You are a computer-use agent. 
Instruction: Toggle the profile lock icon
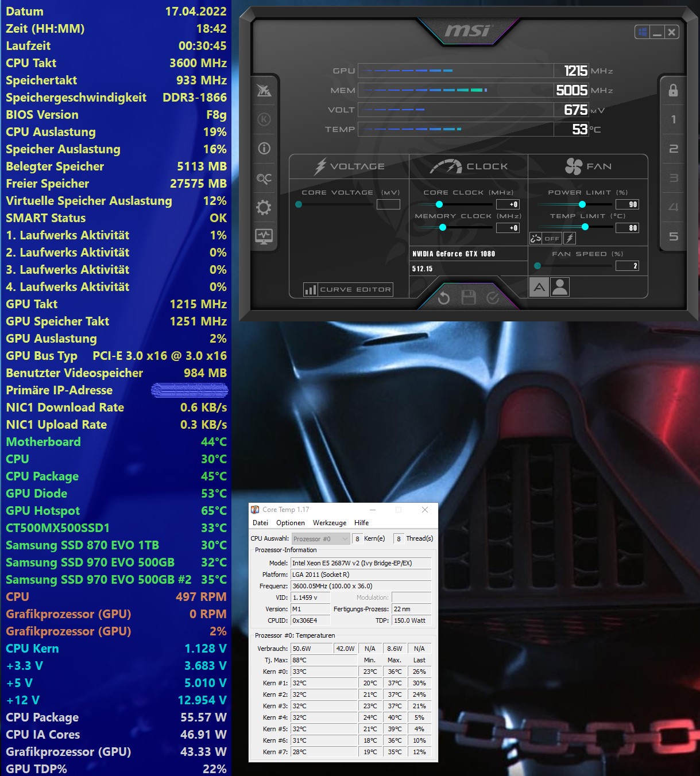click(672, 90)
